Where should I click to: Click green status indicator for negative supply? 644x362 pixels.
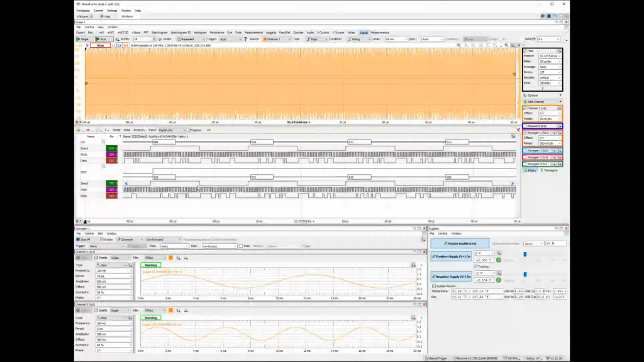499,280
